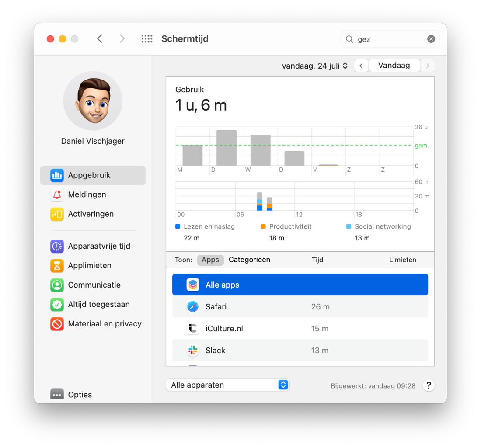Click the Alle apps stack icon
The height and width of the screenshot is (448, 481).
(193, 285)
